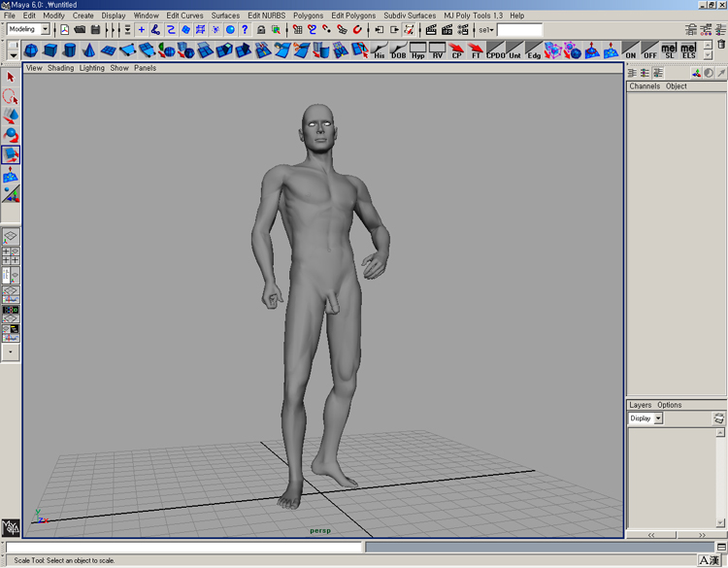Create a polygon cone from shelf

pos(88,50)
